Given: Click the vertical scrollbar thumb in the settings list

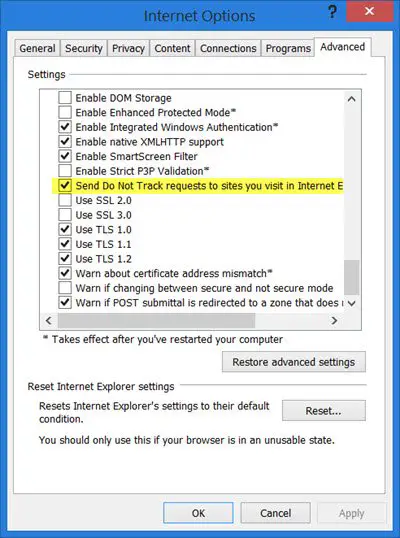Looking at the screenshot, I should pyautogui.click(x=352, y=277).
